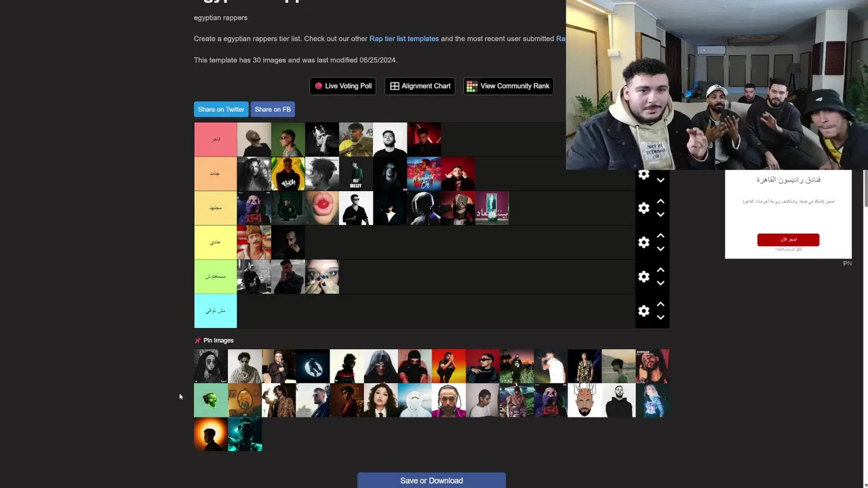Click Save or Download button
The height and width of the screenshot is (488, 868).
[431, 481]
